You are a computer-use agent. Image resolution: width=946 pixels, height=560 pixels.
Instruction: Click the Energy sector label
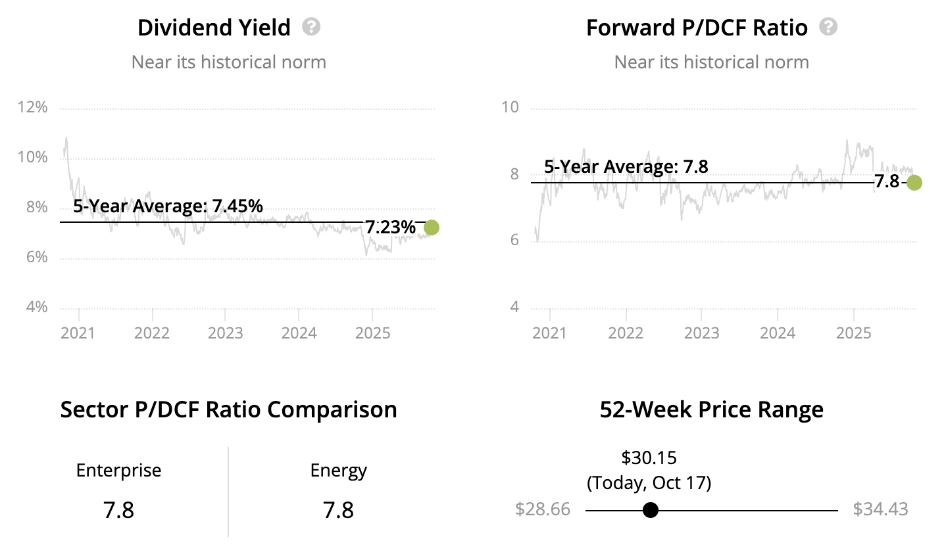coord(338,471)
